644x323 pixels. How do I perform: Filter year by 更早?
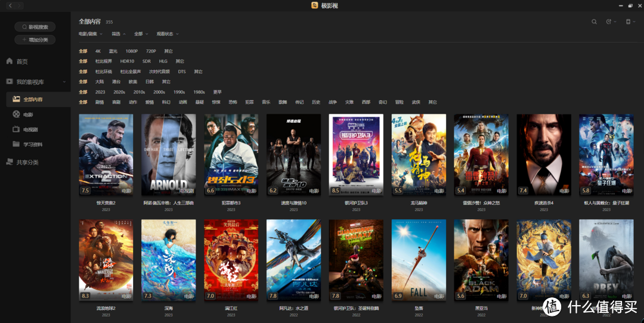click(x=217, y=92)
